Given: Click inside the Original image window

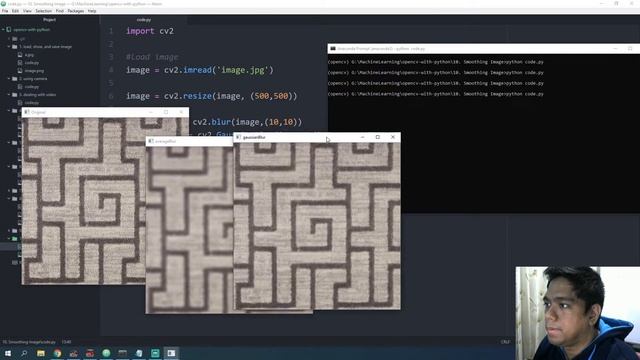Looking at the screenshot, I should (84, 200).
